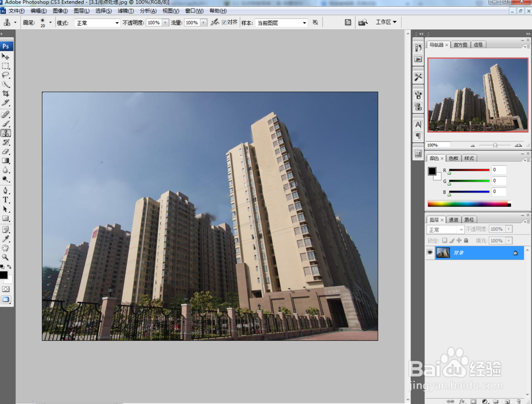
Task: Open the 不透明度 opacity slider arrow
Action: click(165, 23)
